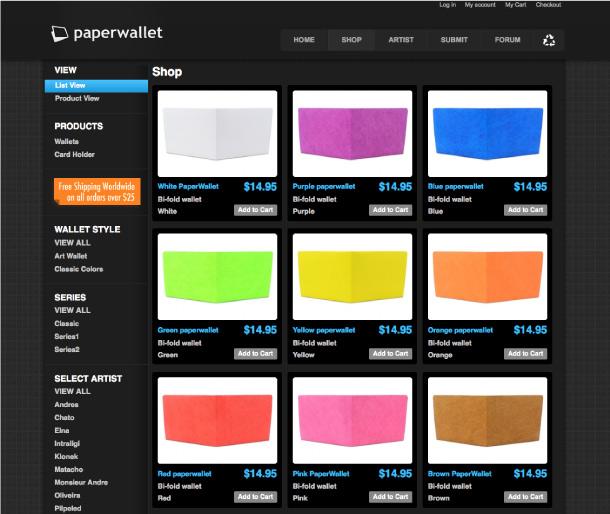This screenshot has width=610, height=514.
Task: Open Brown PaperWallet title link
Action: (x=459, y=474)
